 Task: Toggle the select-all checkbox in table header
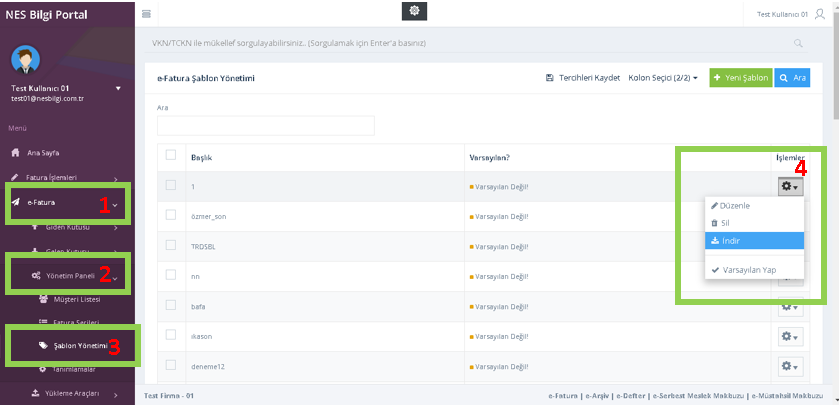point(171,155)
